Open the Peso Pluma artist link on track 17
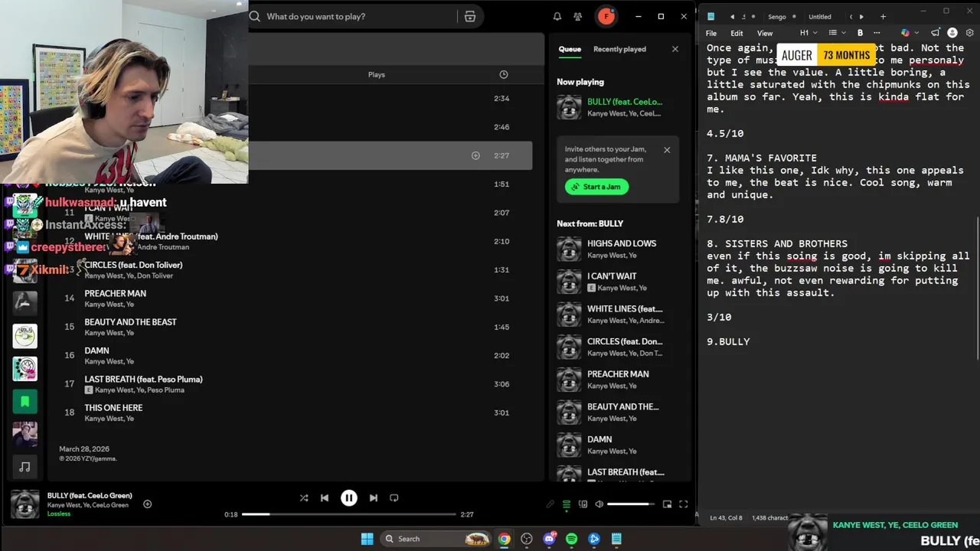The width and height of the screenshot is (980, 551). (165, 390)
